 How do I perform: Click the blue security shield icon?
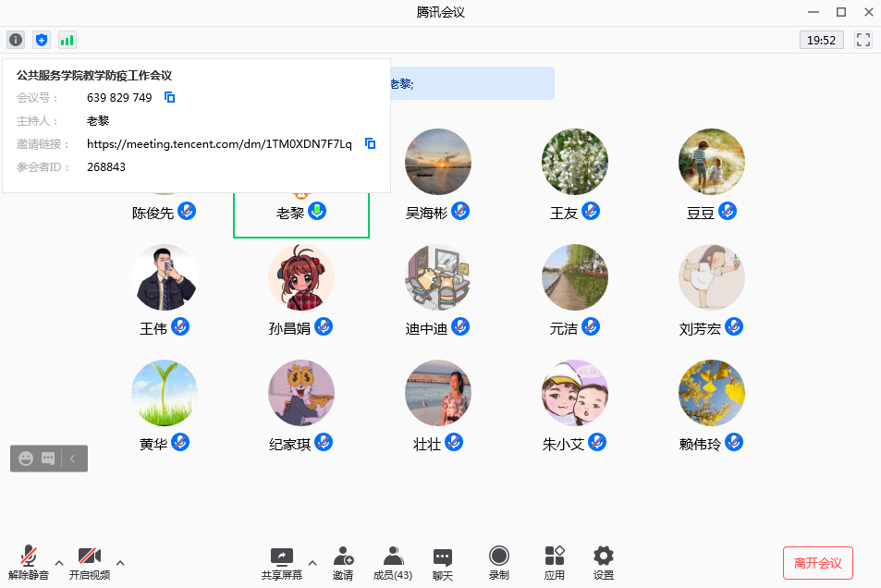click(42, 40)
